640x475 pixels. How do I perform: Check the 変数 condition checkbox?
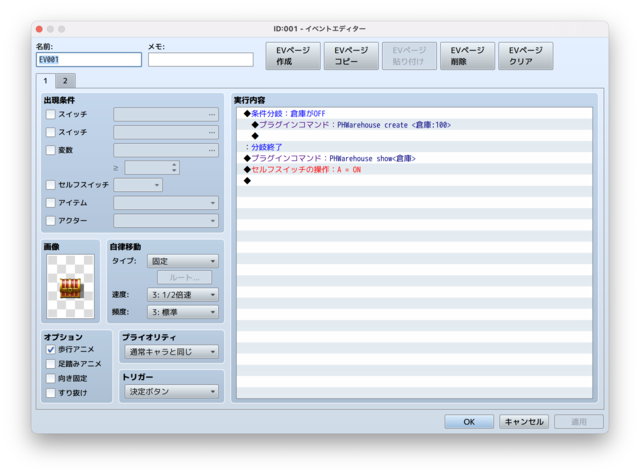[51, 150]
